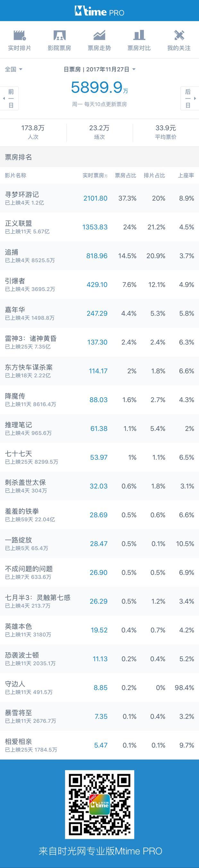Open 相爱相亲 movie entry
This screenshot has height=868, width=199.
[x=99, y=745]
